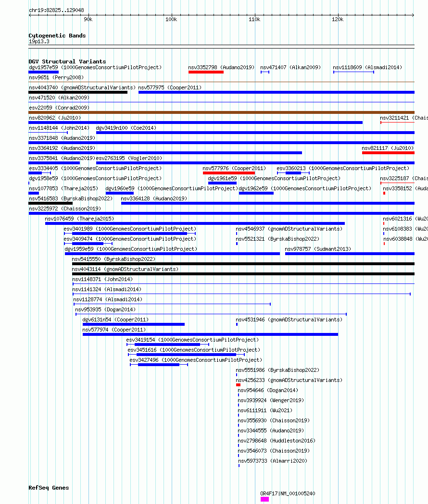
Task: Open the nsv577975 (Cooper2011) label
Action: click(x=170, y=87)
